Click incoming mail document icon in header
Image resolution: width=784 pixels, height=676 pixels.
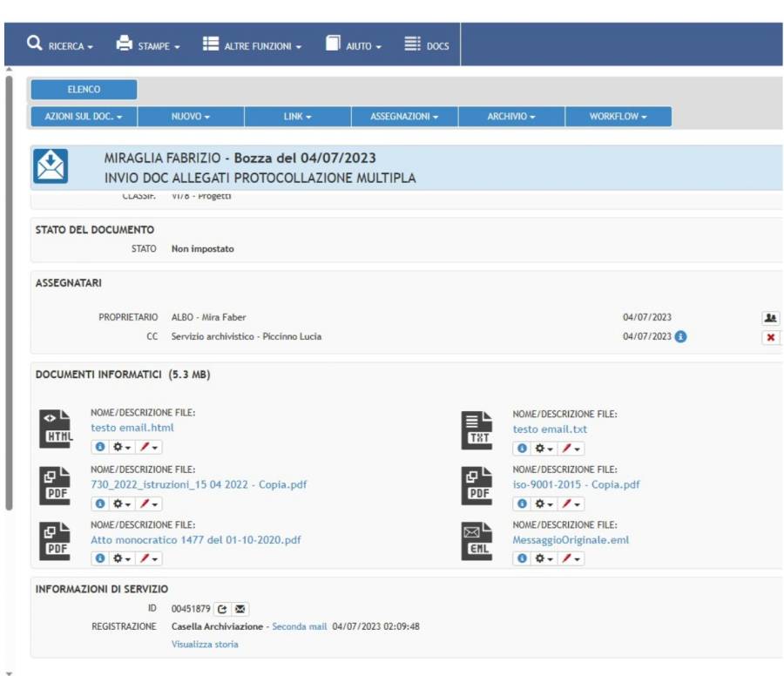tap(51, 166)
